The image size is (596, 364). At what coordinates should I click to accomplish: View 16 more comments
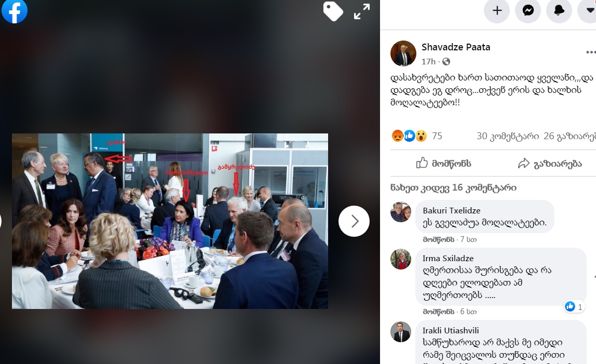point(453,187)
